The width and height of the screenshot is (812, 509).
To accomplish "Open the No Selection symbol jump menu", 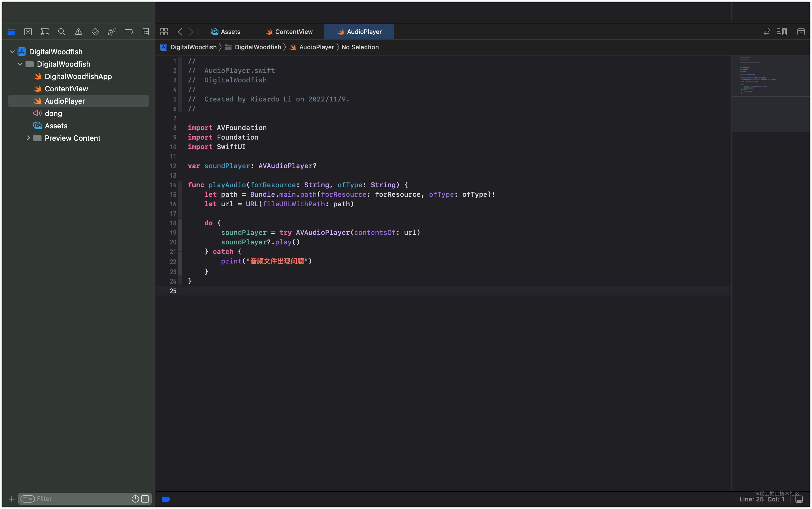I will [360, 47].
